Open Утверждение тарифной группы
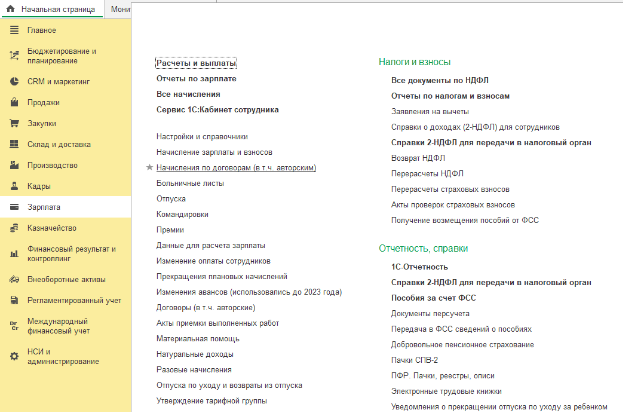624x412 pixels. coord(212,401)
